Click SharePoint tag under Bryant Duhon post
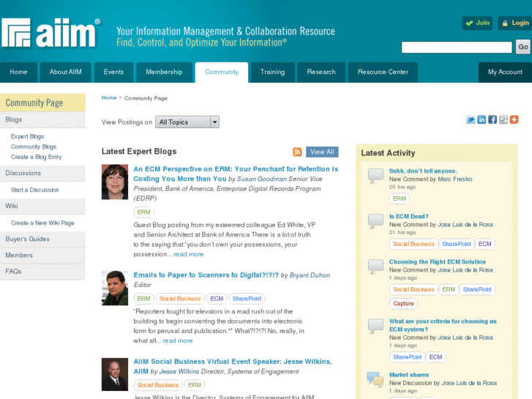Screen dimensions: 532x399 247,299
